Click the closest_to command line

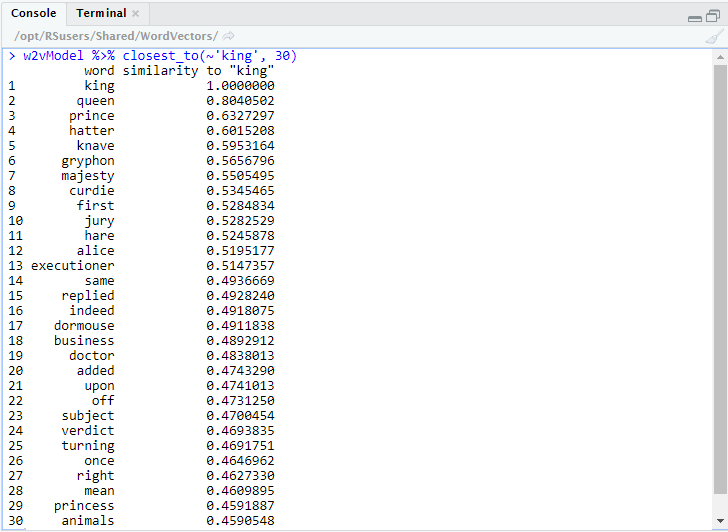coord(160,56)
